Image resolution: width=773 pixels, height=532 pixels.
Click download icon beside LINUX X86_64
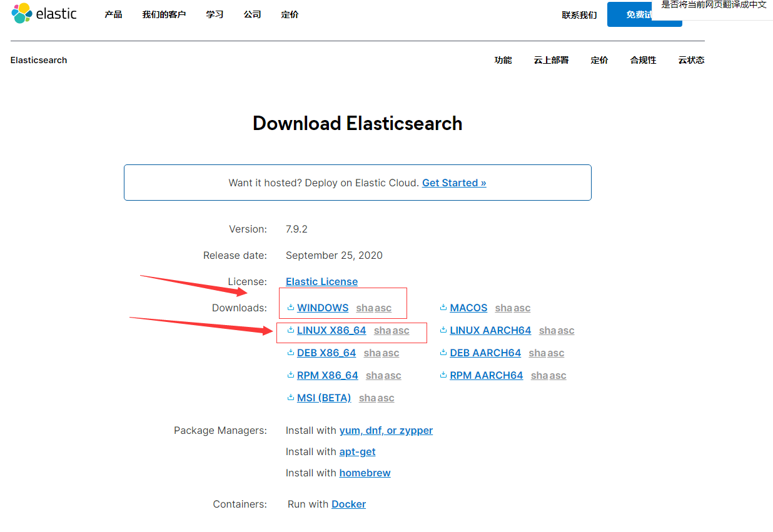[x=291, y=330]
